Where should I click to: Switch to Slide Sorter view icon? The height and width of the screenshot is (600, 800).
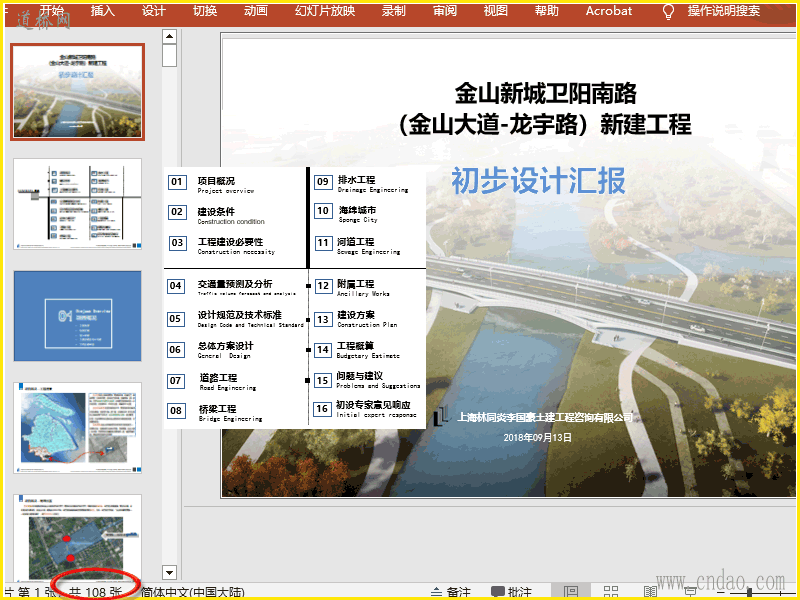click(x=611, y=592)
